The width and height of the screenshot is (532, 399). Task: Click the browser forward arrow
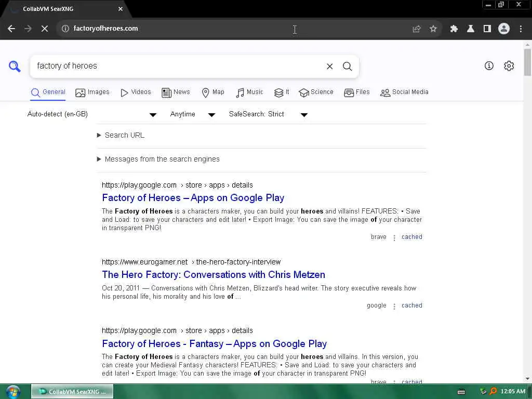pyautogui.click(x=28, y=29)
